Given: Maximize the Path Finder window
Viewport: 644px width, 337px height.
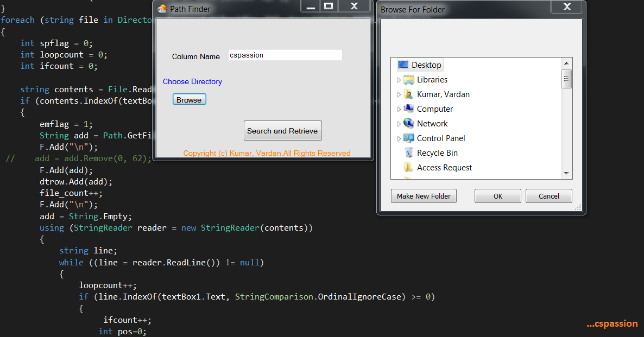Looking at the screenshot, I should pos(329,6).
